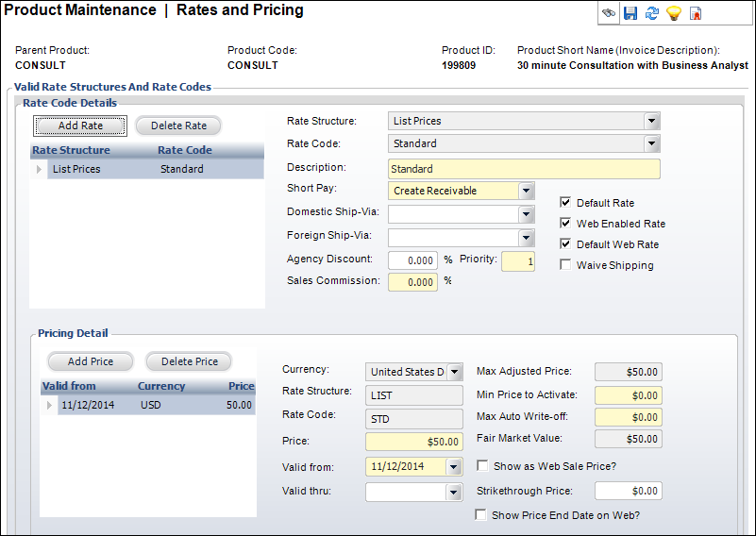Screen dimensions: 756x536
Task: Click the document with red seal icon
Action: pyautogui.click(x=696, y=13)
